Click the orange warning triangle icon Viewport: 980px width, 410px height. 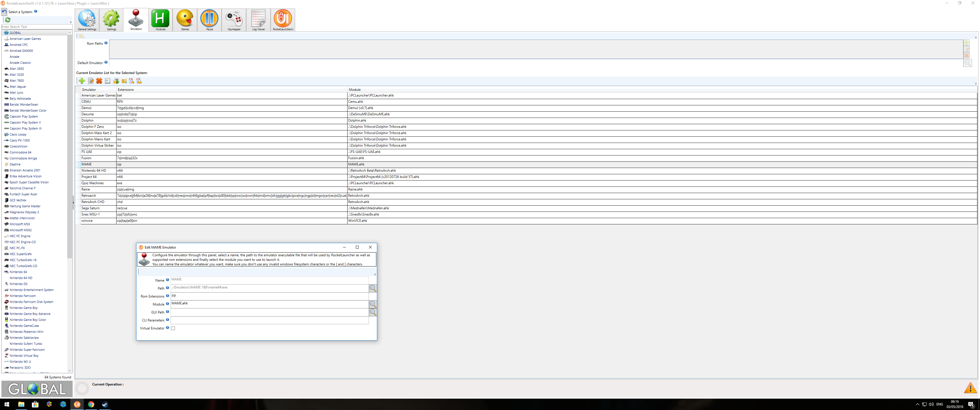970,388
